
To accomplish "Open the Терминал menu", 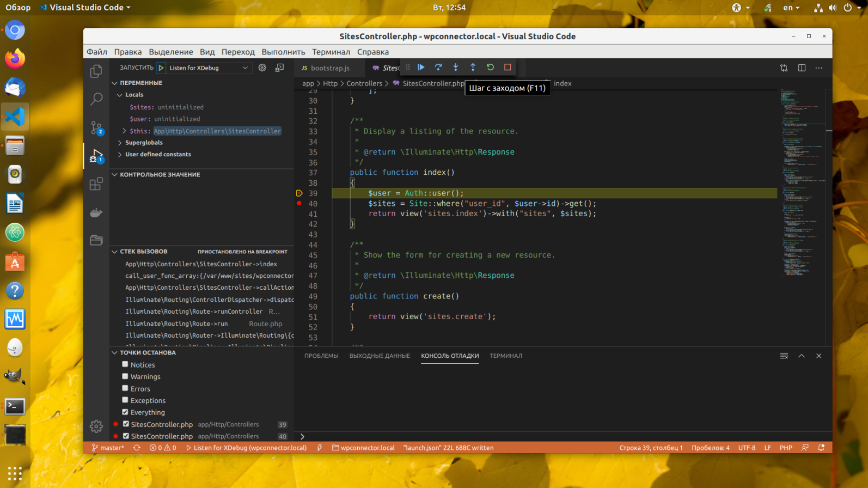I will [331, 52].
